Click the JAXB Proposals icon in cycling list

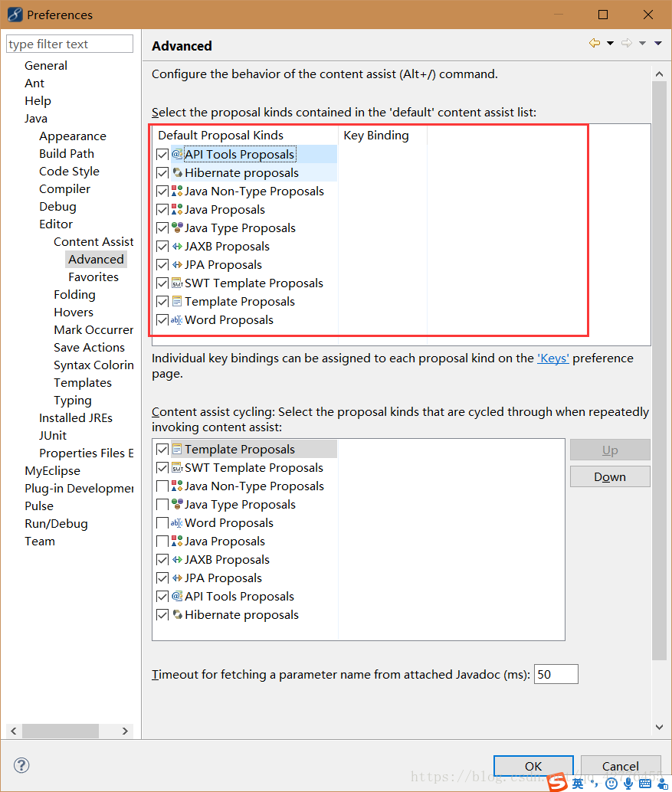(177, 560)
